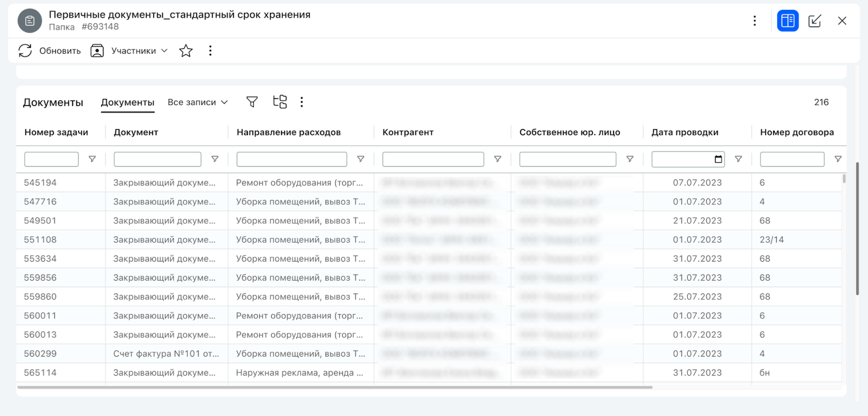Click the grouping tree icon above table
The image size is (868, 416).
pyautogui.click(x=280, y=102)
